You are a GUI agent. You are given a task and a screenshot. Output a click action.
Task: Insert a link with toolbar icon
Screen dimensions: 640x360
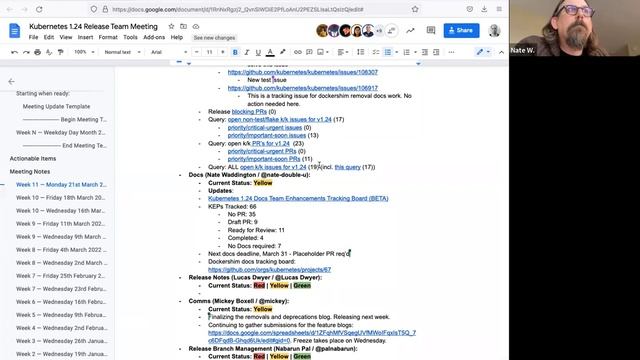[x=298, y=52]
